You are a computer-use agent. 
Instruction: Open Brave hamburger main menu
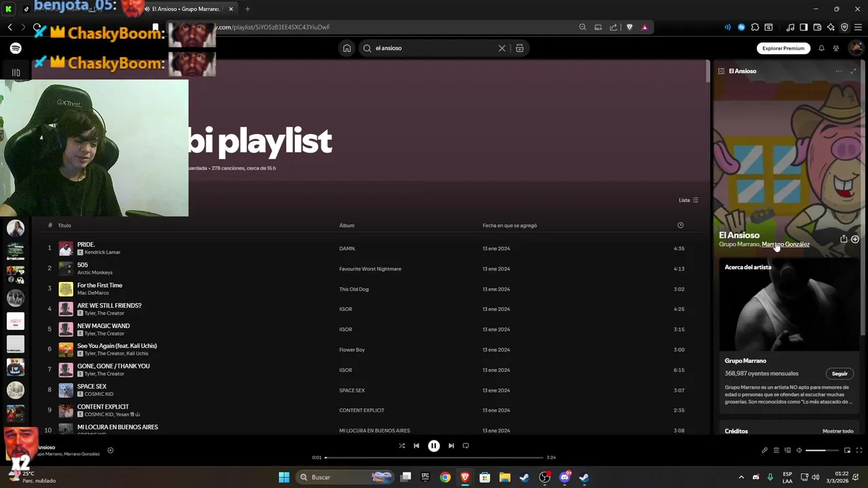point(858,27)
